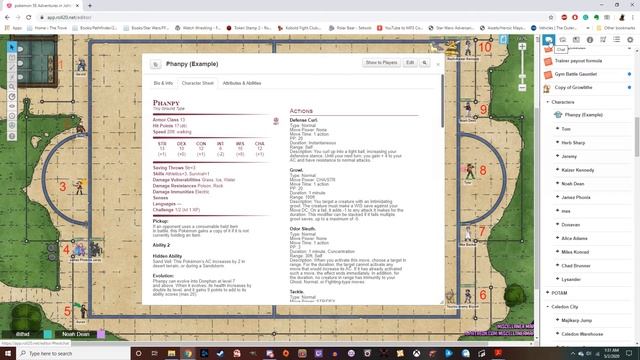Open the ruler measure tool

coord(12,97)
